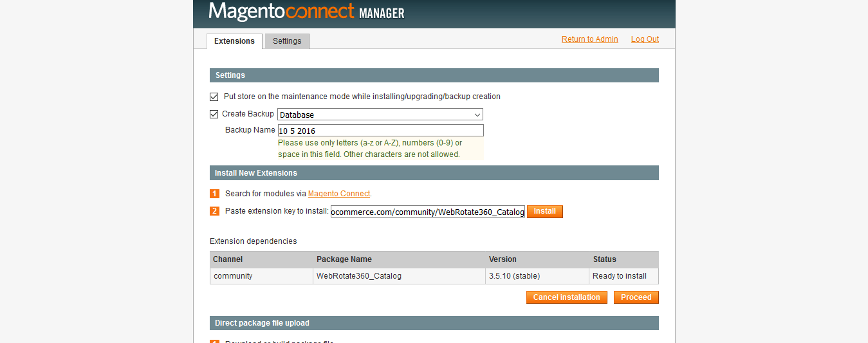Click the Settings section header bar
Image resolution: width=868 pixels, height=343 pixels.
(434, 75)
